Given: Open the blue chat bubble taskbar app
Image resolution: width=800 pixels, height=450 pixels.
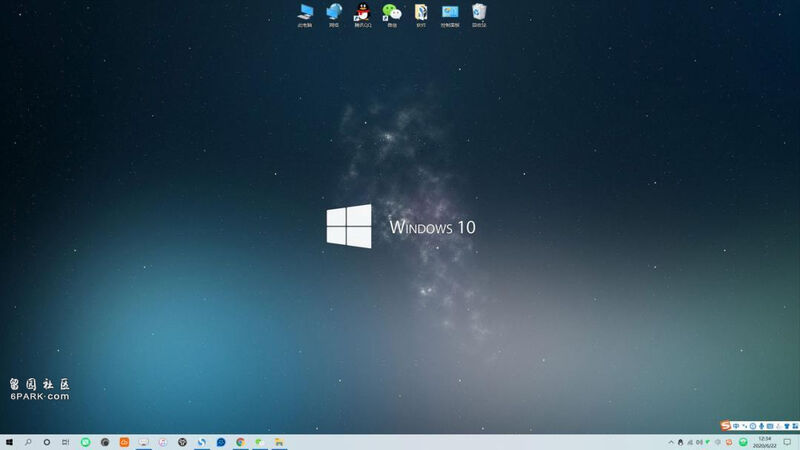Looking at the screenshot, I should click(x=221, y=442).
